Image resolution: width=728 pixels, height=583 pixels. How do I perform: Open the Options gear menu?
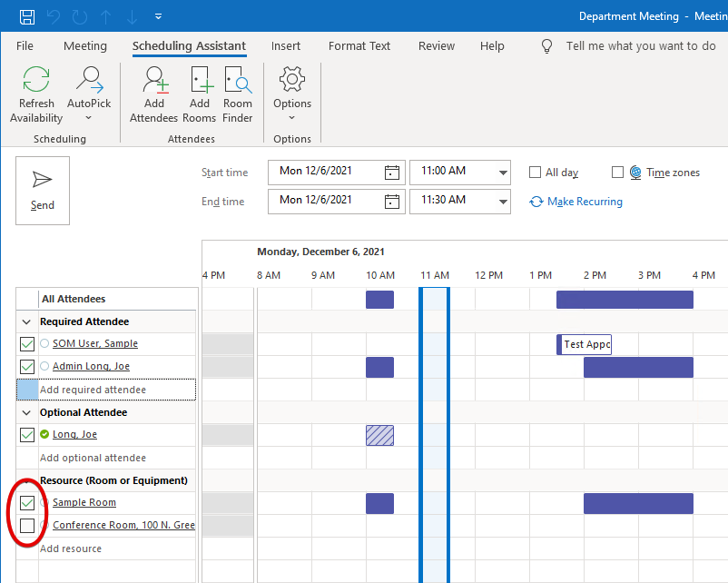click(x=292, y=80)
